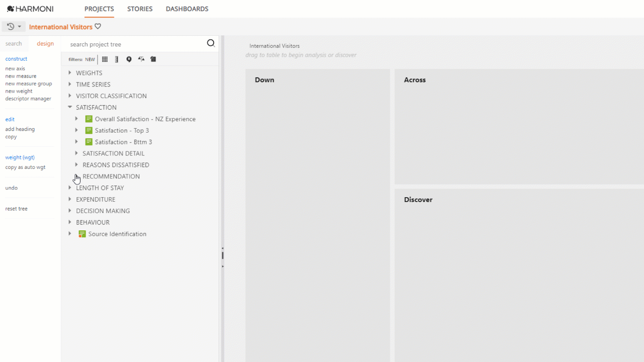Toggle the NEW filter

tap(90, 59)
